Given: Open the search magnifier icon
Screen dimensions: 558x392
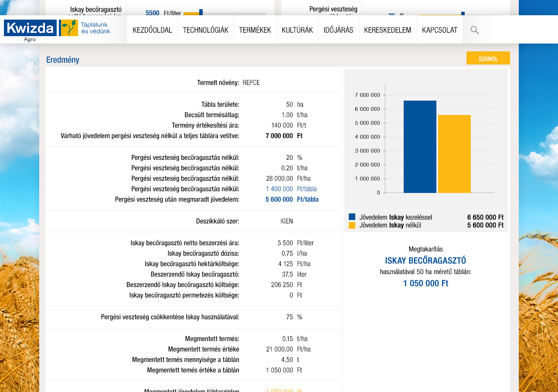Looking at the screenshot, I should (x=475, y=30).
